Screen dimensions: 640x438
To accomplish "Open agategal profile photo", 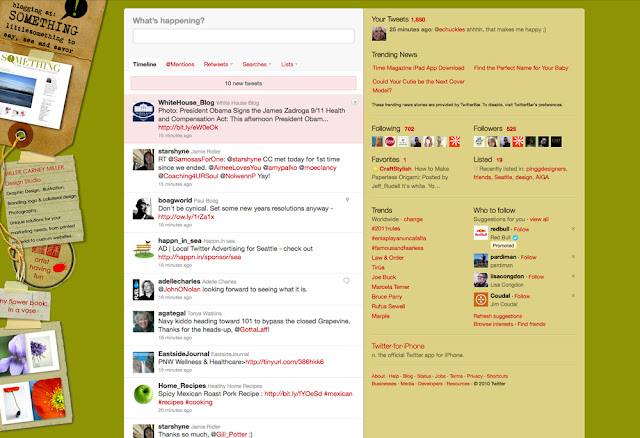I will [x=143, y=321].
